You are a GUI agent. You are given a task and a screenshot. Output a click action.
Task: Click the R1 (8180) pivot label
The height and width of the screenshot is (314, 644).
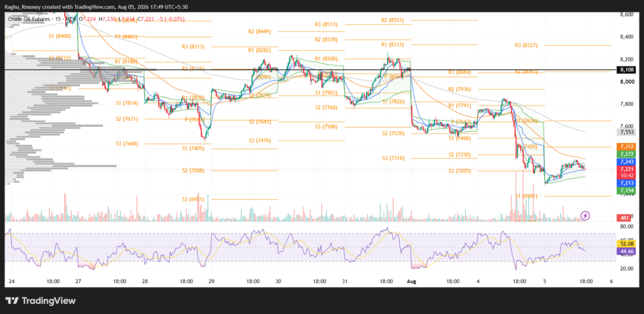coord(126,62)
